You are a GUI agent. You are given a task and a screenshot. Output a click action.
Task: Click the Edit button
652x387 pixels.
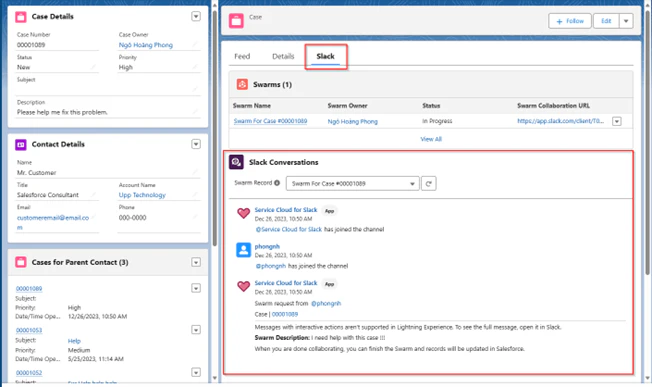click(x=606, y=21)
